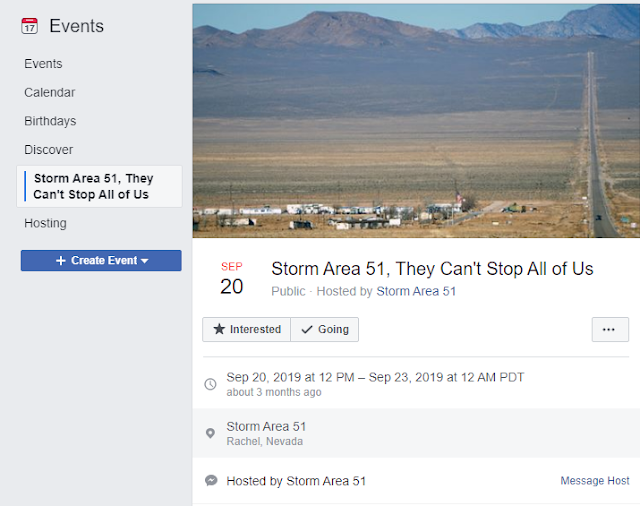The image size is (640, 506).
Task: Click the Message Host link
Action: (595, 481)
